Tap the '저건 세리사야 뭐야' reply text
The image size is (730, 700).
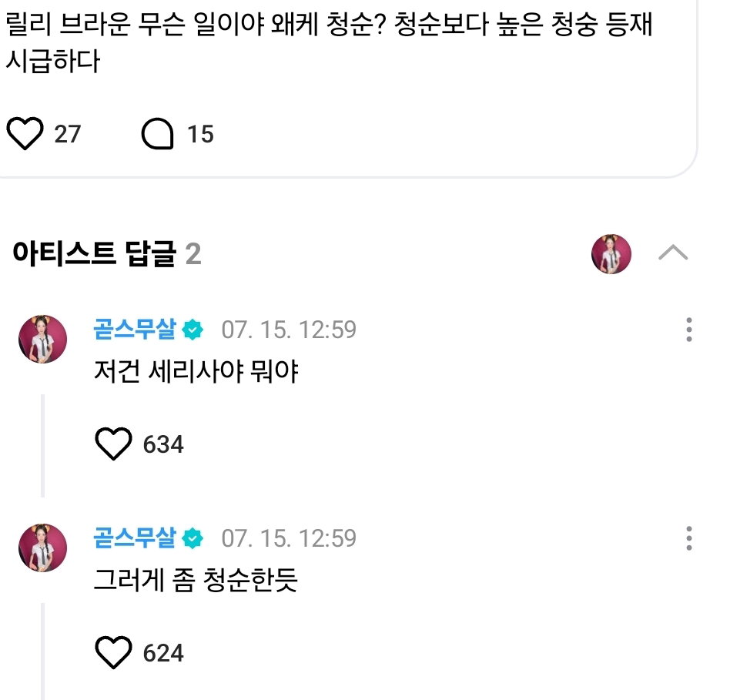(196, 371)
